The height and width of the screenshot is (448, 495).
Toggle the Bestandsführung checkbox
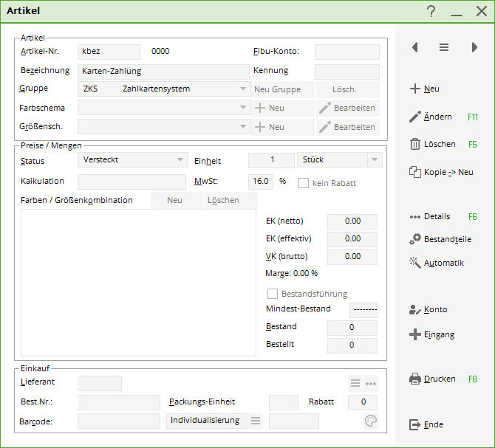tap(273, 294)
